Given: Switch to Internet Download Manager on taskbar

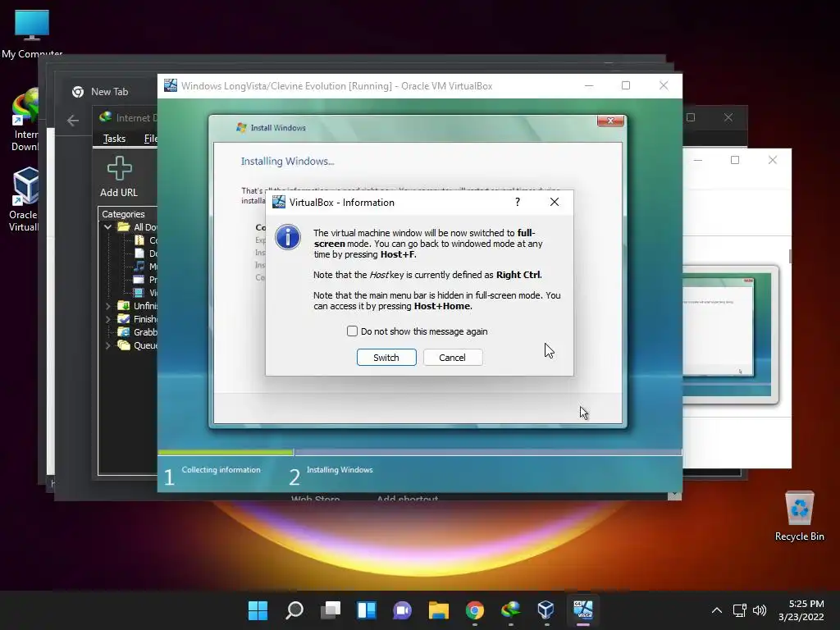Looking at the screenshot, I should tap(510, 610).
